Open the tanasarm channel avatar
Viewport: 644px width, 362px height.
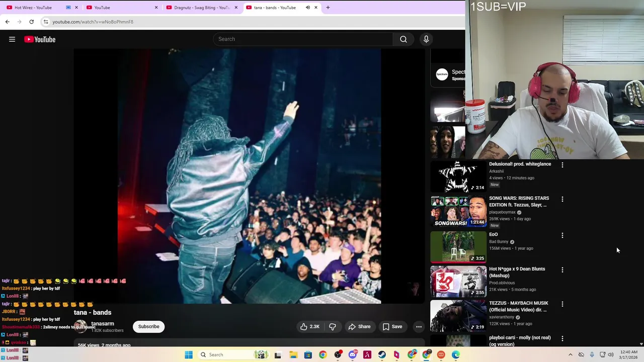click(80, 327)
